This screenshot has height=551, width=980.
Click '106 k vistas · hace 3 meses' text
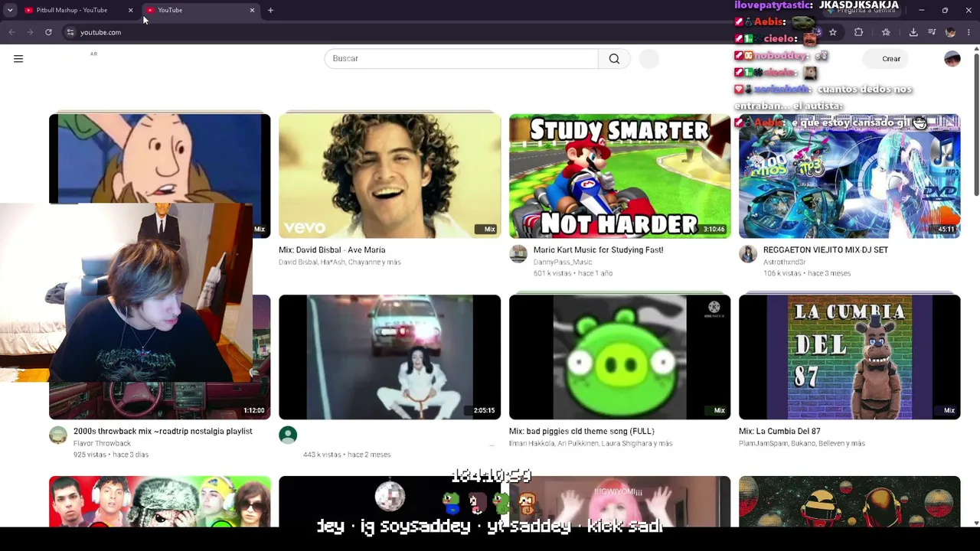pos(807,273)
